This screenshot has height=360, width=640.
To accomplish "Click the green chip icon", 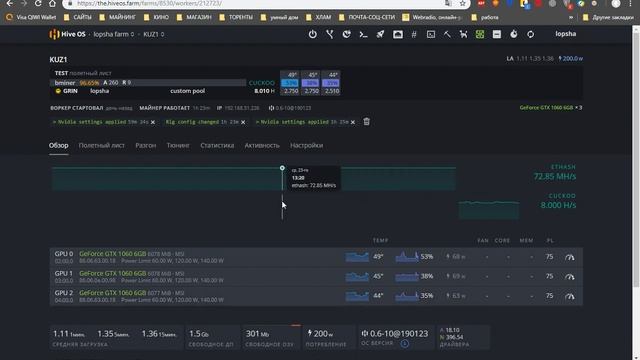I will click(480, 34).
